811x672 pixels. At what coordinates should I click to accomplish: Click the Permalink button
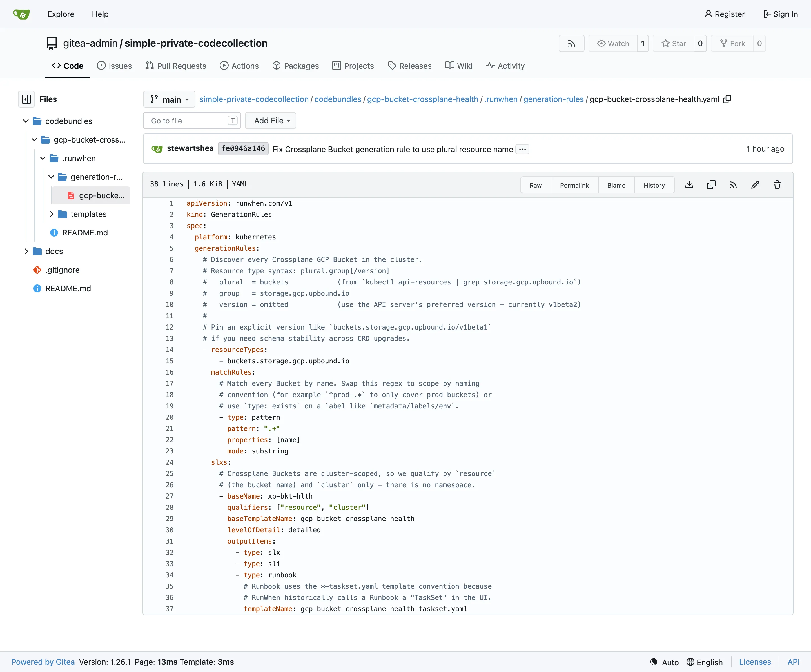(574, 185)
